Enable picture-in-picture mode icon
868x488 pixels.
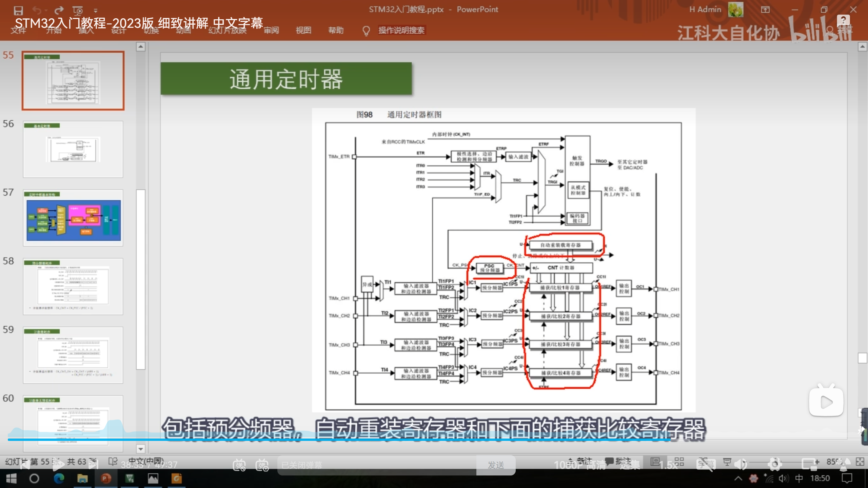[x=810, y=465]
